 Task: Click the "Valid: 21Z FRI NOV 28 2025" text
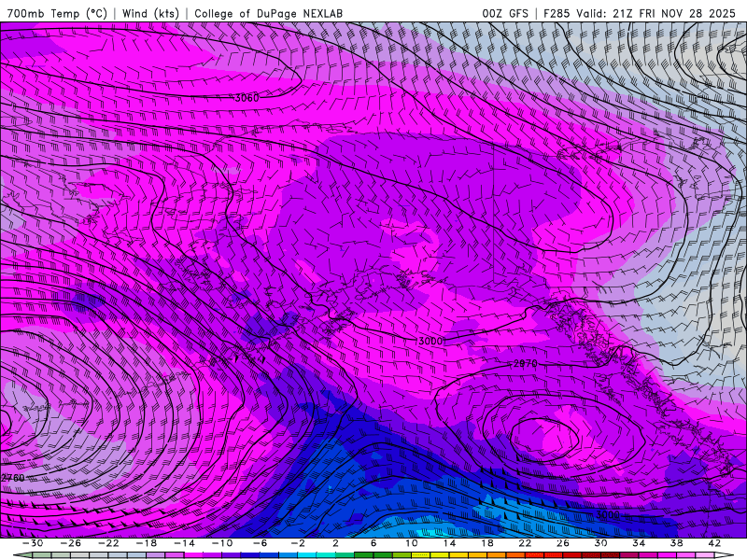[x=655, y=13]
